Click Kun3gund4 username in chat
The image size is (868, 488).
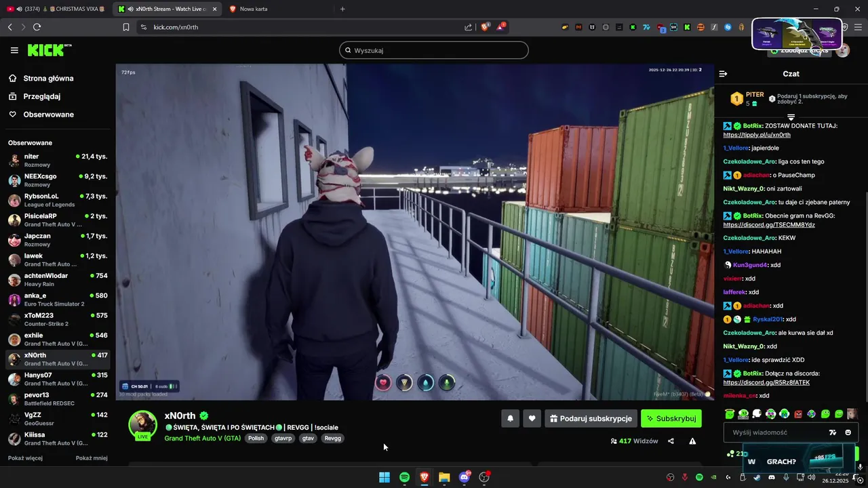coord(750,265)
